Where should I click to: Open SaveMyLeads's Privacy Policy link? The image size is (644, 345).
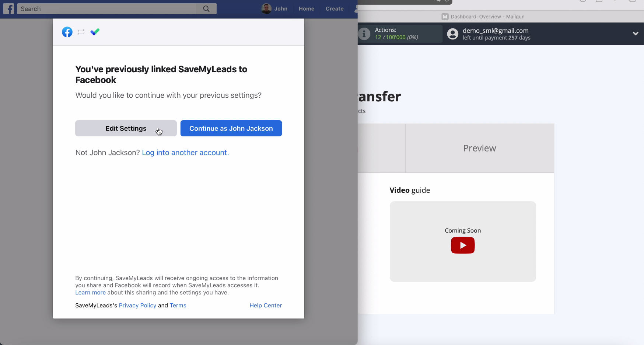(137, 305)
